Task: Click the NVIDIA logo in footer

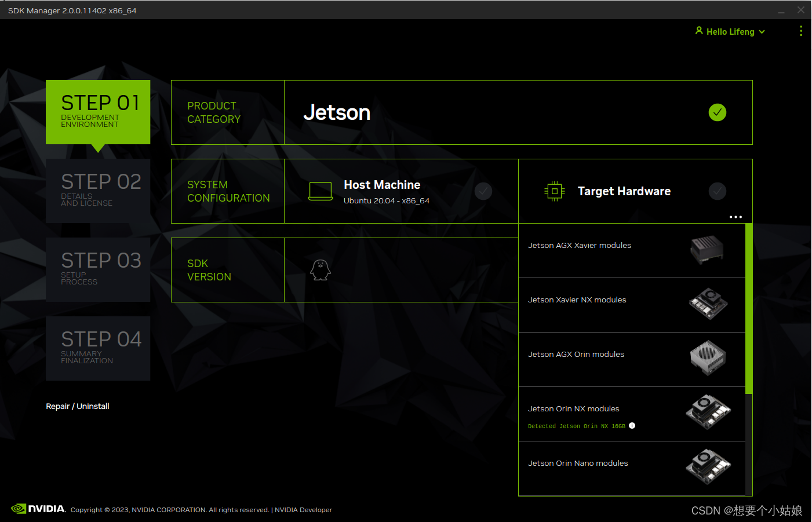Action: (38, 509)
